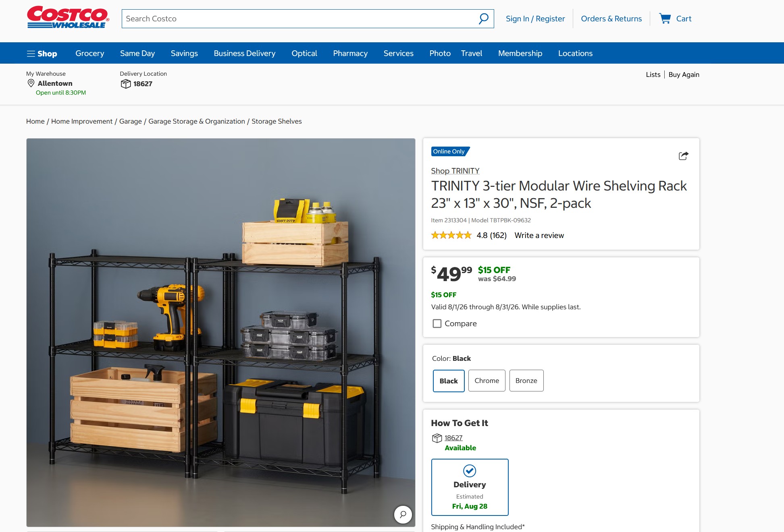Go to Pharmacy section
Viewport: 784px width, 532px height.
click(350, 53)
